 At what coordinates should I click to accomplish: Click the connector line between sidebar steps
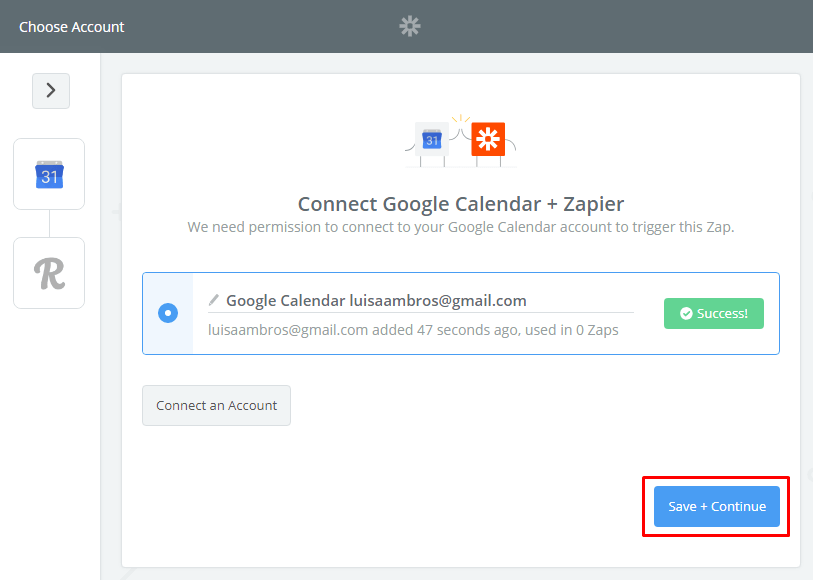pos(49,223)
